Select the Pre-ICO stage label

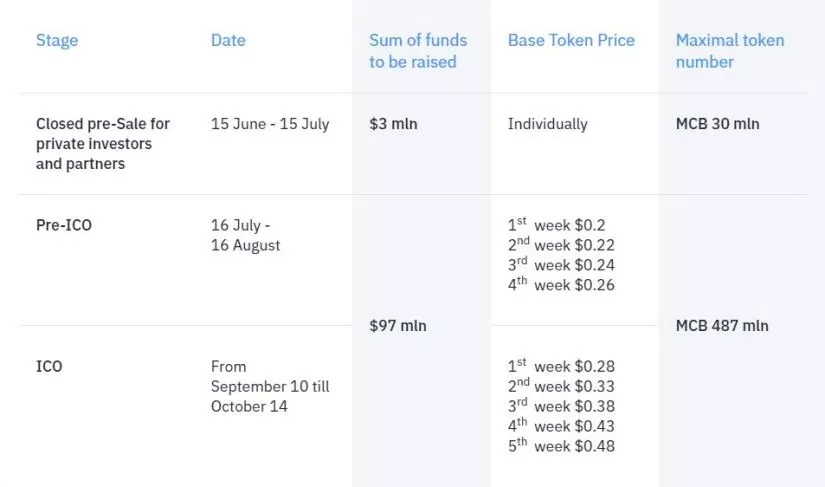pos(64,226)
